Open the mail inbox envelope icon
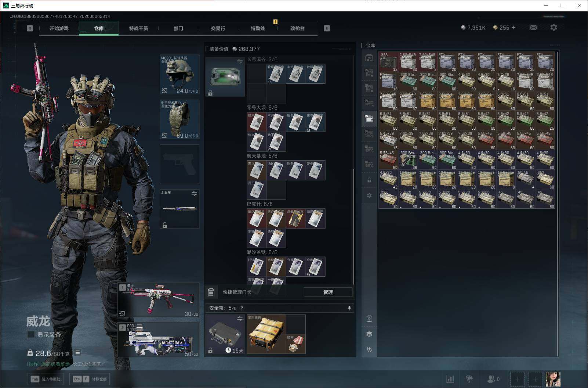The height and width of the screenshot is (388, 588). tap(533, 28)
